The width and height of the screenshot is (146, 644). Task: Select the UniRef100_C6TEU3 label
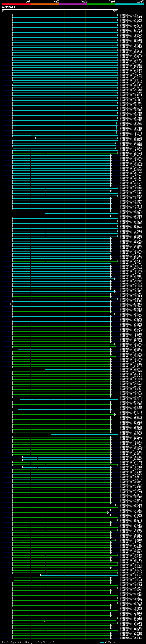tap(131, 120)
